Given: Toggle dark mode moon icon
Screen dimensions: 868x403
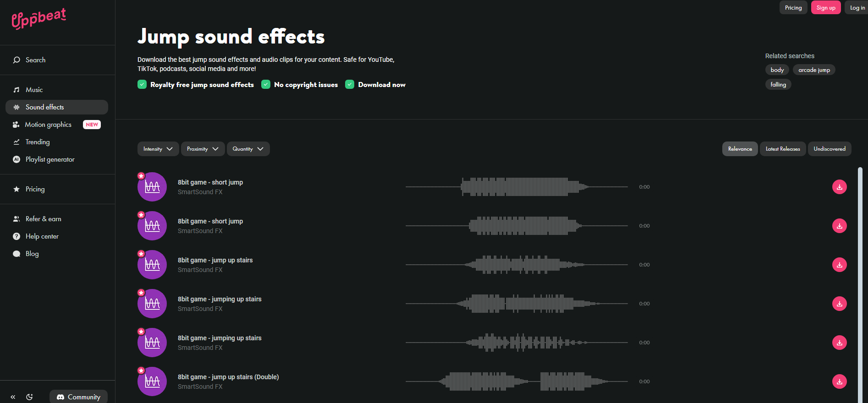Looking at the screenshot, I should click(29, 397).
